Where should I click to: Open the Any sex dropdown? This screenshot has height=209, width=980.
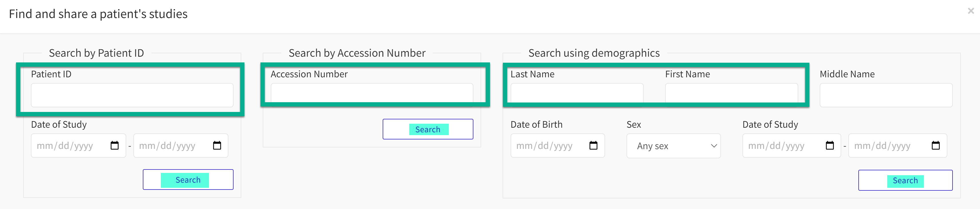coord(673,146)
